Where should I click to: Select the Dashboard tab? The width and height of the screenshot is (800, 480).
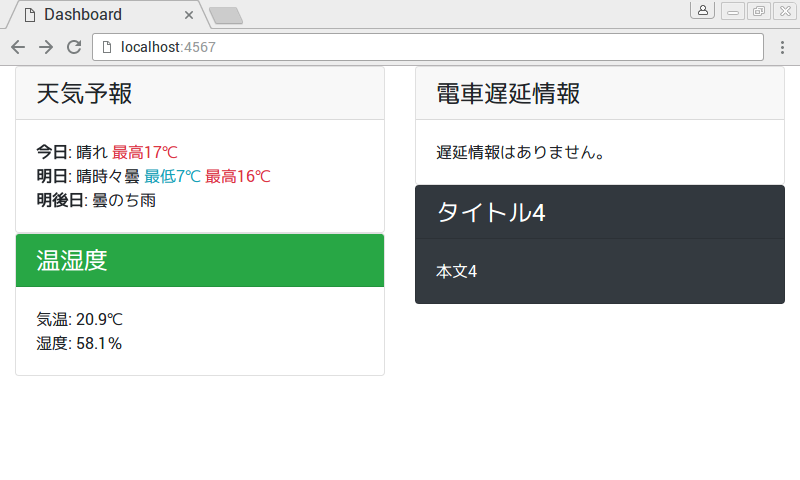click(x=107, y=15)
